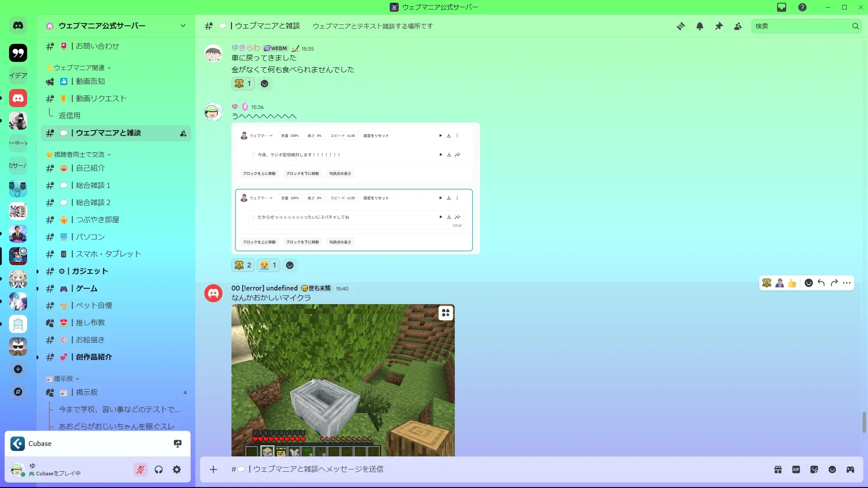Collapse the 掲示板 category
This screenshot has width=868, height=488.
click(63, 379)
